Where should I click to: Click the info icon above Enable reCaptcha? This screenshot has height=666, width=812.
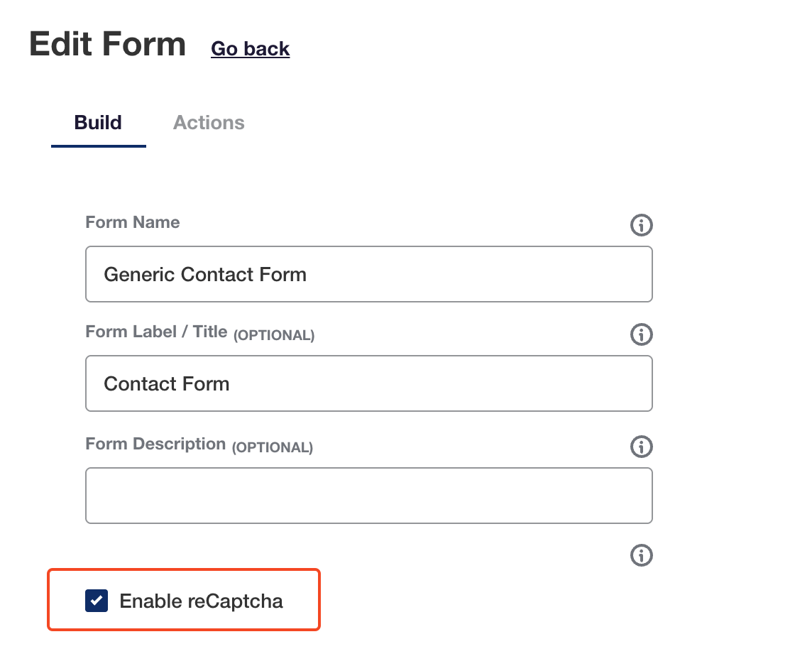pos(641,555)
